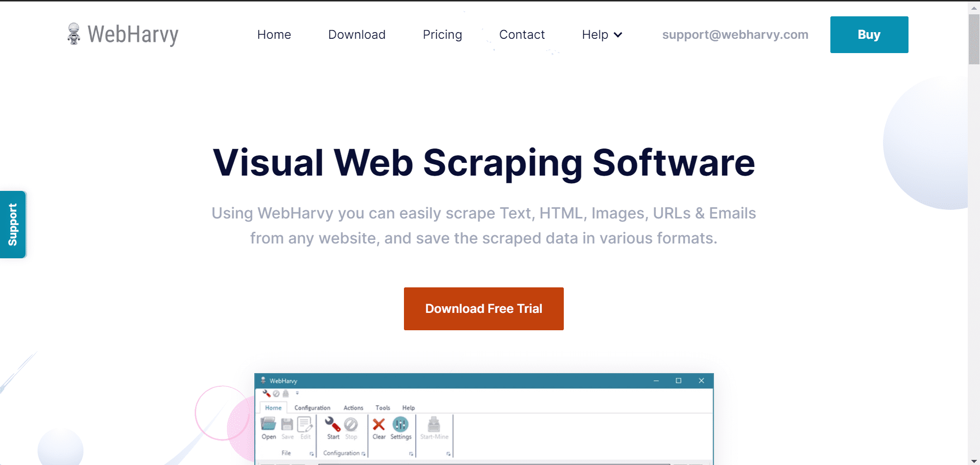The width and height of the screenshot is (980, 465).
Task: Open the Support side panel tab
Action: 13,224
